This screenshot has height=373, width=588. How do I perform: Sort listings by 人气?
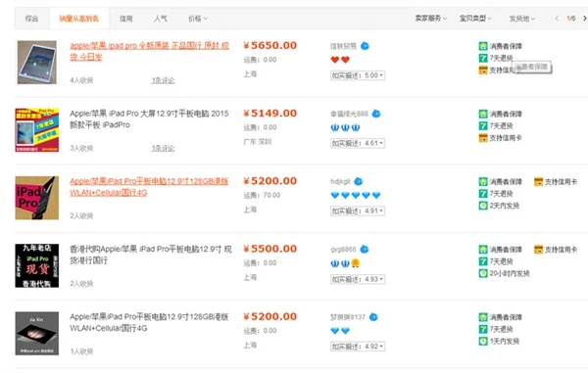(x=161, y=19)
